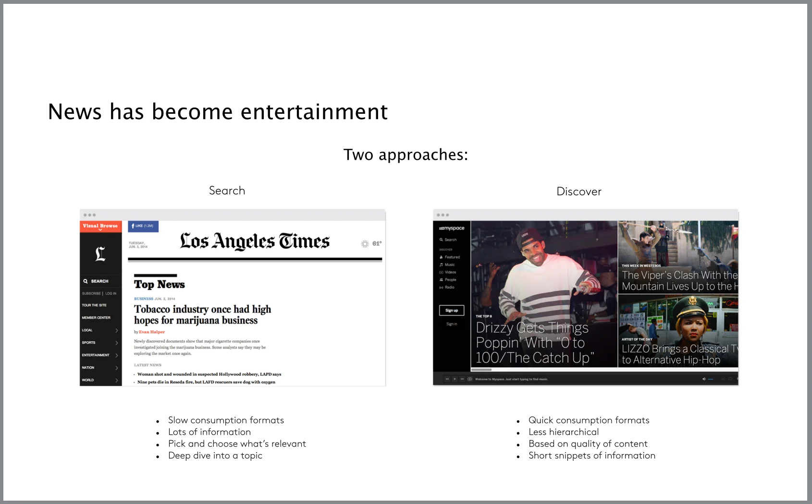Adjust the Myspace player volume slider
Screen dimensions: 812x504
pos(713,379)
